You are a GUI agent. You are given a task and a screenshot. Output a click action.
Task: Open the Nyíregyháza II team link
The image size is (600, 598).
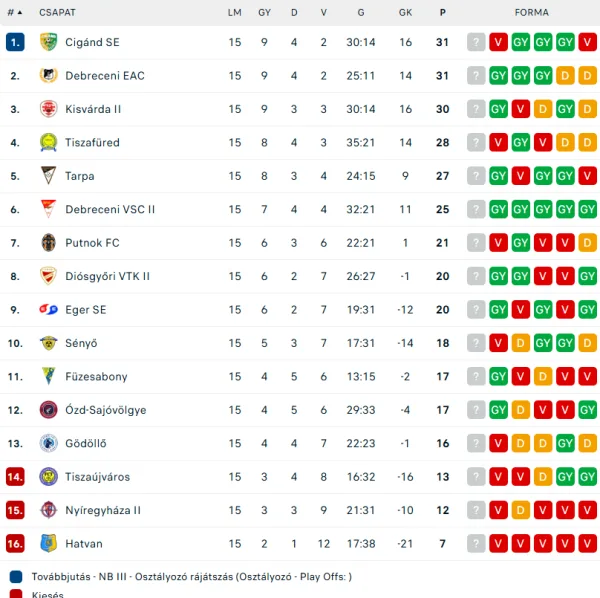point(103,510)
